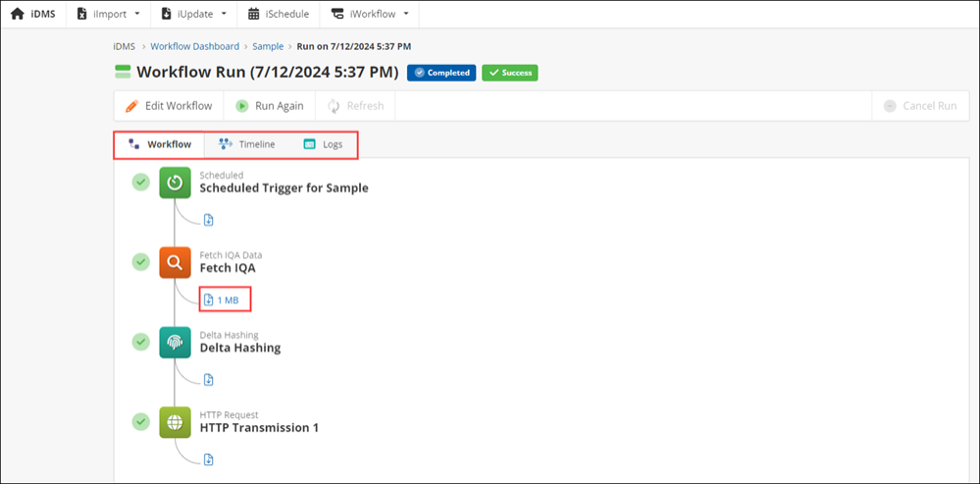Click the iDMS home icon
This screenshot has width=980, height=484.
click(x=18, y=14)
